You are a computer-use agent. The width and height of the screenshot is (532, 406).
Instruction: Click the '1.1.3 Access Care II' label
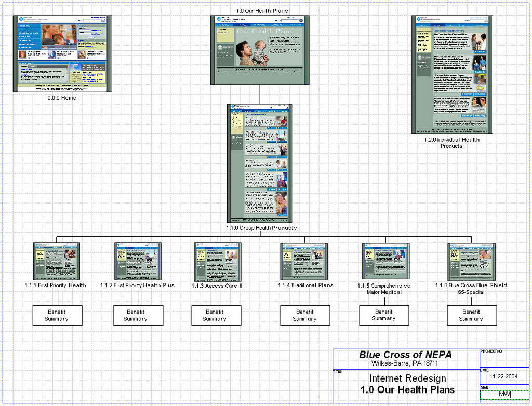coord(217,286)
